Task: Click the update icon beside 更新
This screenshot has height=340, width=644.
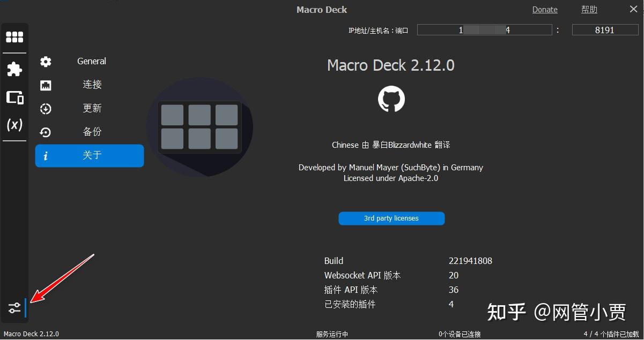Action: (x=46, y=109)
